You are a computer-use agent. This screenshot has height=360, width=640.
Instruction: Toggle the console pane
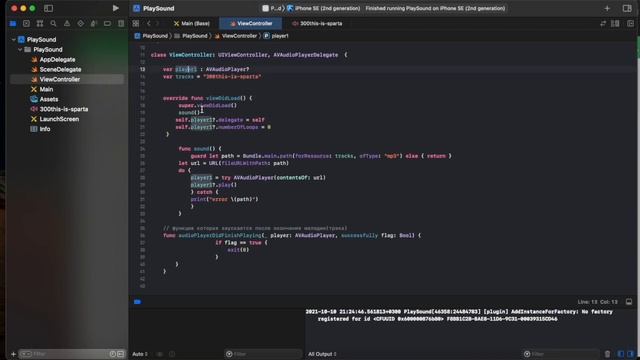tap(631, 354)
